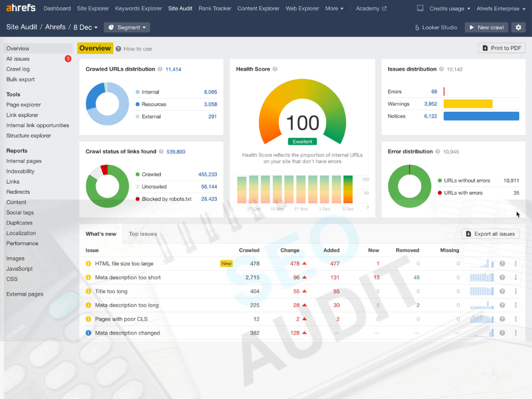This screenshot has width=532, height=399.
Task: Switch to the Top issues tab
Action: [143, 234]
